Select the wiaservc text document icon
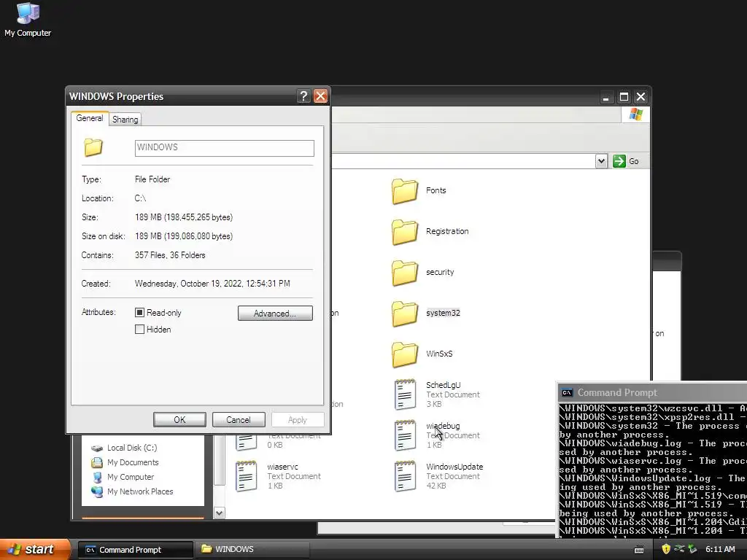747x560 pixels. click(247, 476)
